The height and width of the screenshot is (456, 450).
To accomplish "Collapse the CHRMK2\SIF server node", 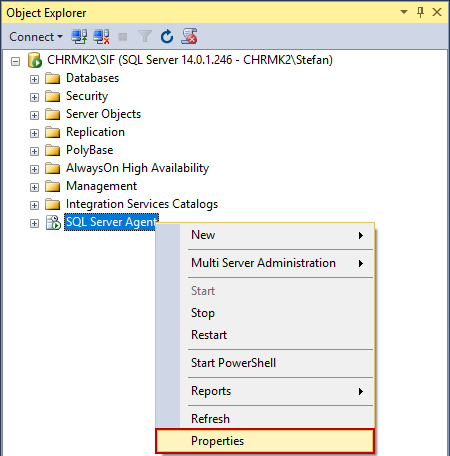I will pyautogui.click(x=15, y=61).
